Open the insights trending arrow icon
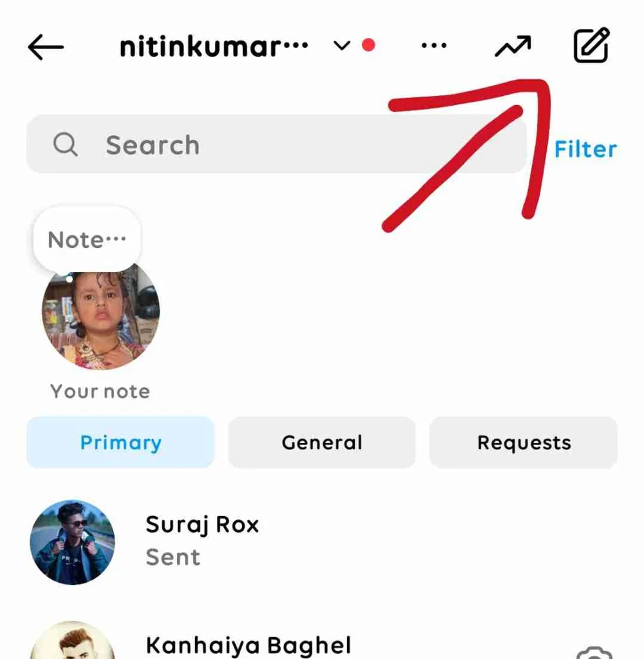 513,46
